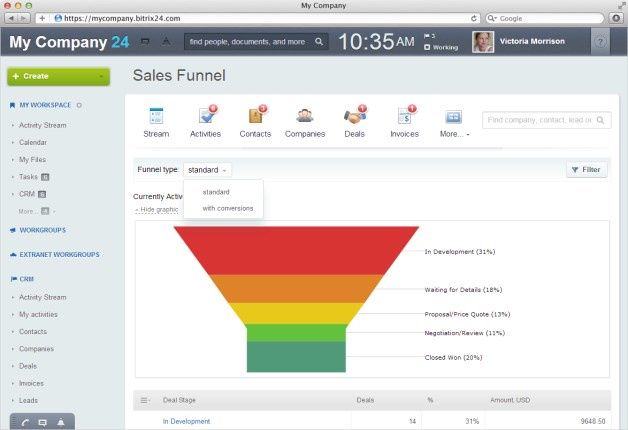Viewport: 628px width, 430px height.
Task: Sort by Amount, USD column header
Action: (510, 400)
